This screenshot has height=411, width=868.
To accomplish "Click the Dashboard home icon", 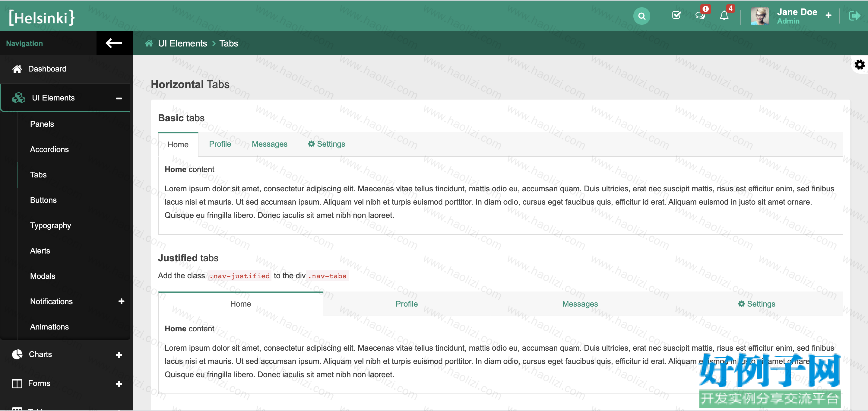I will pyautogui.click(x=17, y=69).
